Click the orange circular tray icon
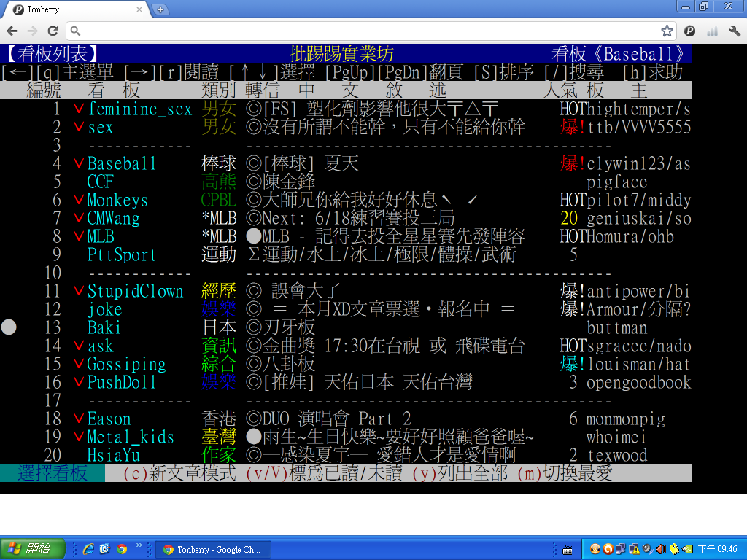The image size is (747, 560). [x=608, y=550]
